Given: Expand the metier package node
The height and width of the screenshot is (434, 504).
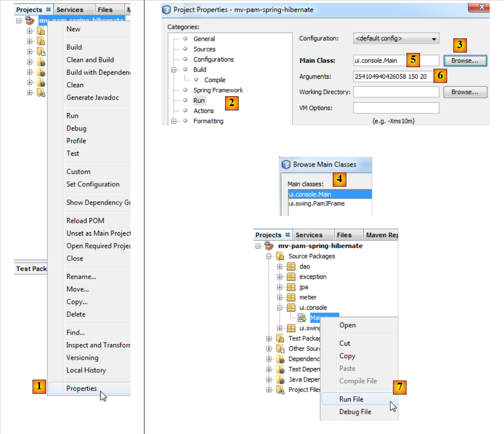Looking at the screenshot, I should click(280, 297).
